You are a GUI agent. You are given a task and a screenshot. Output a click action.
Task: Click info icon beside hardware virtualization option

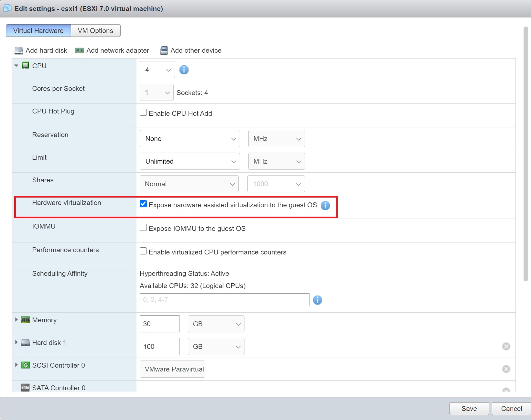[x=325, y=205]
